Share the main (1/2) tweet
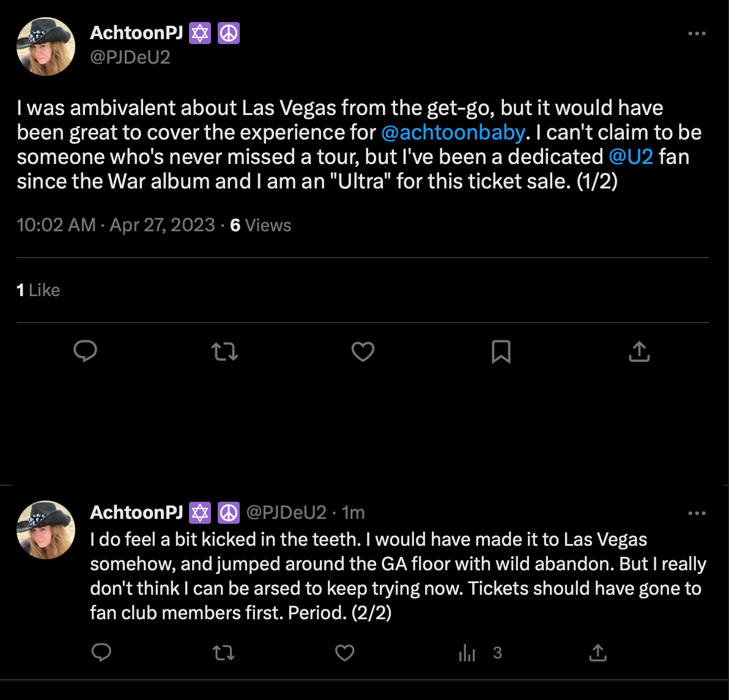 point(639,351)
